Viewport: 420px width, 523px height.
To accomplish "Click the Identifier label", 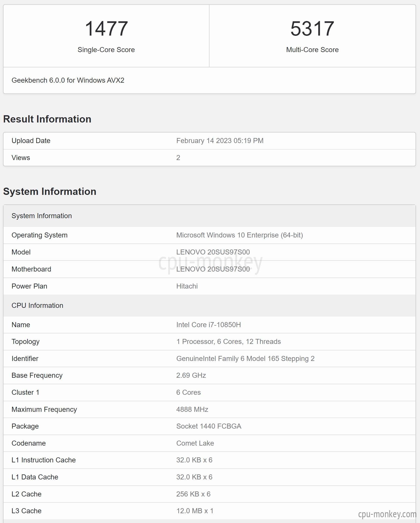I will click(x=25, y=358).
